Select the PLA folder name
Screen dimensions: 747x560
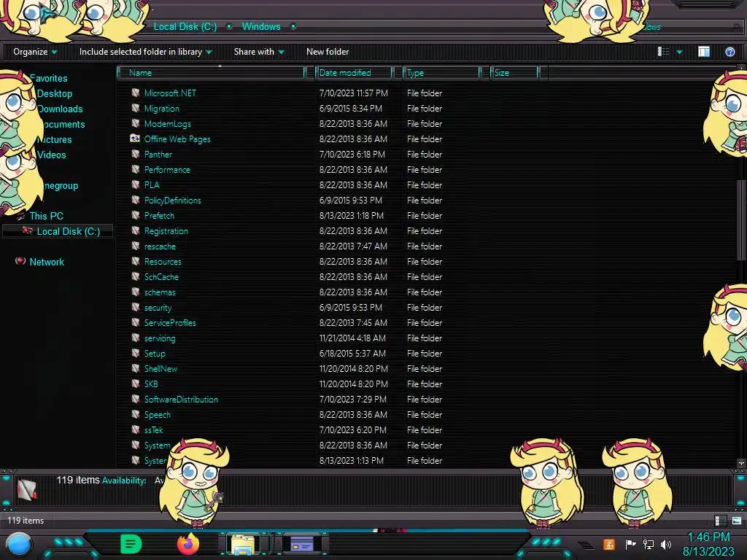tap(152, 184)
